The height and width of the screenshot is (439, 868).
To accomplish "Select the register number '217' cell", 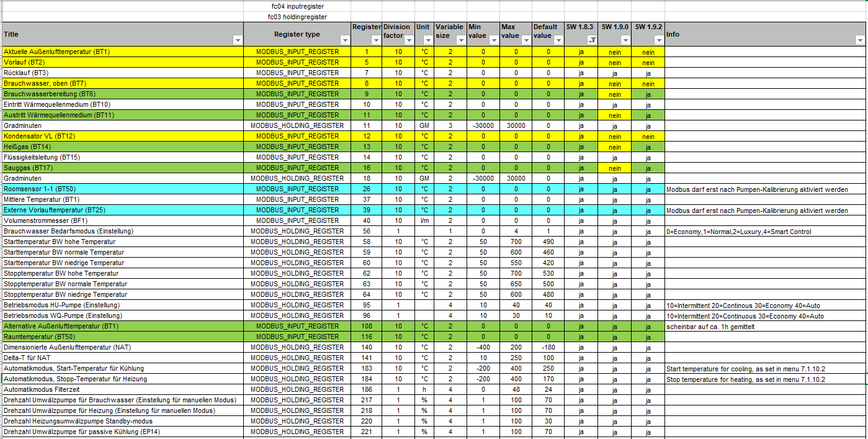I will point(366,400).
